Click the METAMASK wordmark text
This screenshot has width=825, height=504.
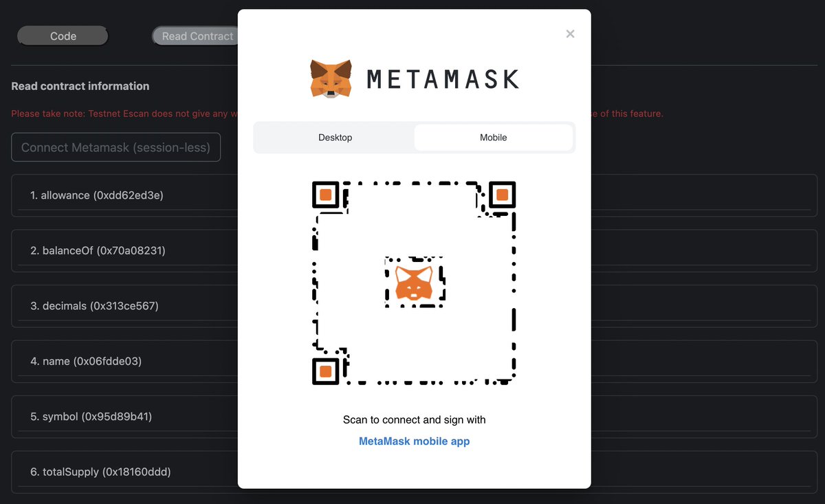[x=443, y=79]
